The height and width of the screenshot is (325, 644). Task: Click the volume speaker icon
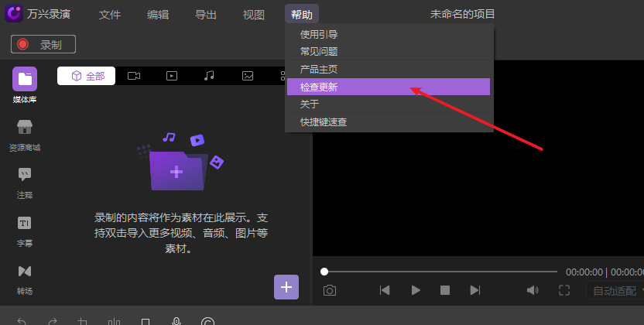point(533,290)
